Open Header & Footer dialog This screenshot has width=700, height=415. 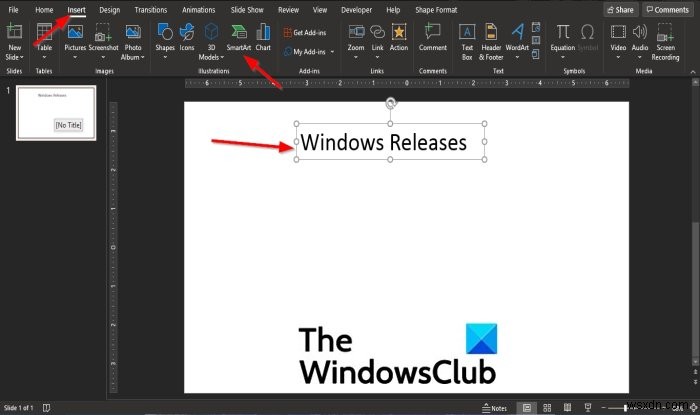pyautogui.click(x=491, y=42)
